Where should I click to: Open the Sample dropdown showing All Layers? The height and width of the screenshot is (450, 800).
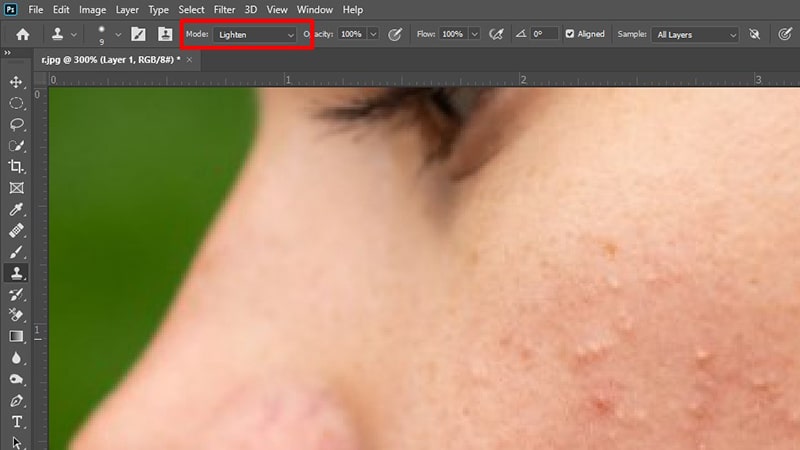(695, 35)
